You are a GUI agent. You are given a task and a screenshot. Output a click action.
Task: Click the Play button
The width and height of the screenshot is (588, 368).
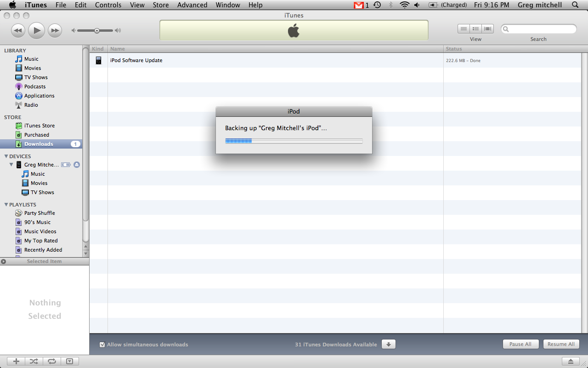[x=36, y=30]
